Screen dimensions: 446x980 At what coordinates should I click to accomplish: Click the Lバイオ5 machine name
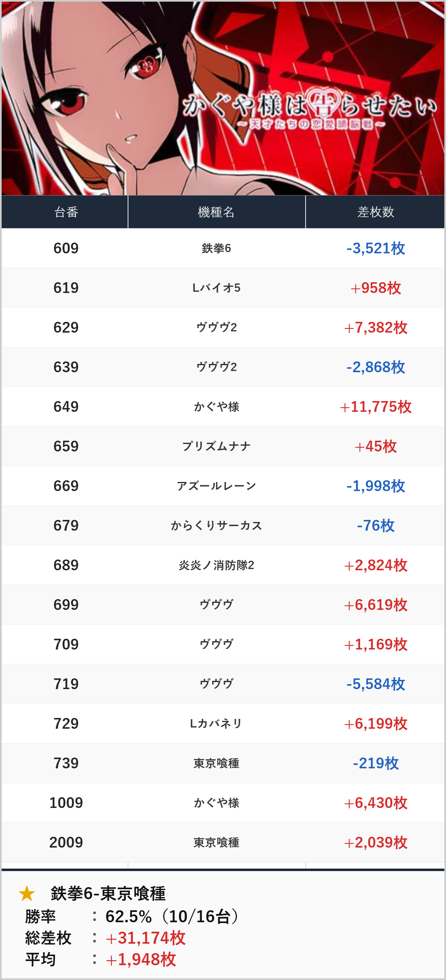pyautogui.click(x=216, y=288)
